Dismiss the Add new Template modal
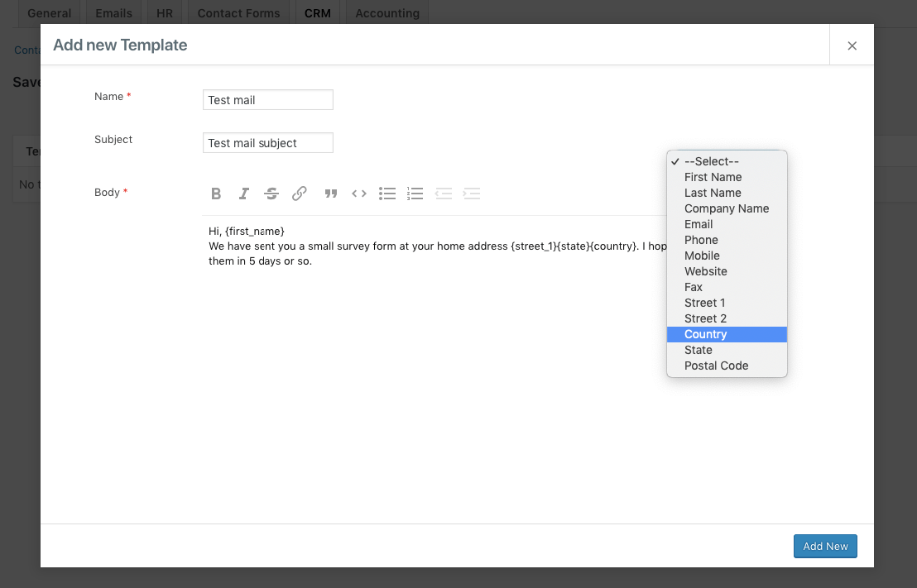Screen dimensions: 917x588 [852, 45]
